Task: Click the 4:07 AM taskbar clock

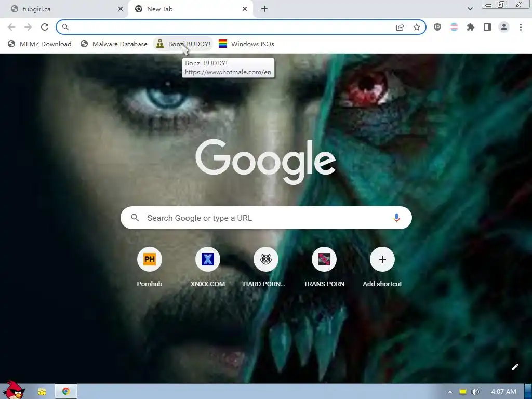Action: (503, 392)
